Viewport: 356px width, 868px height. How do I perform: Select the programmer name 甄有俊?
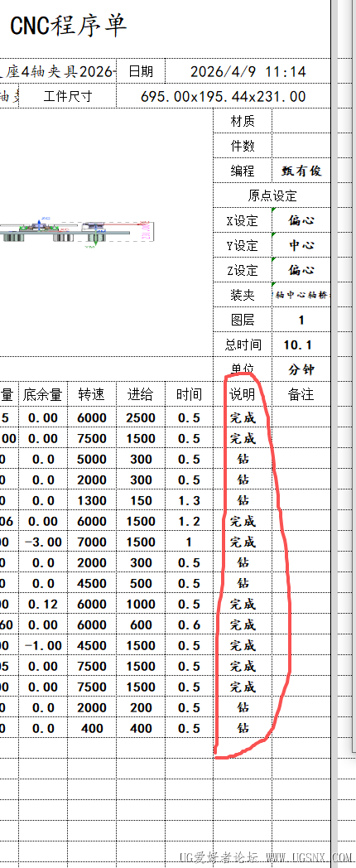(301, 171)
